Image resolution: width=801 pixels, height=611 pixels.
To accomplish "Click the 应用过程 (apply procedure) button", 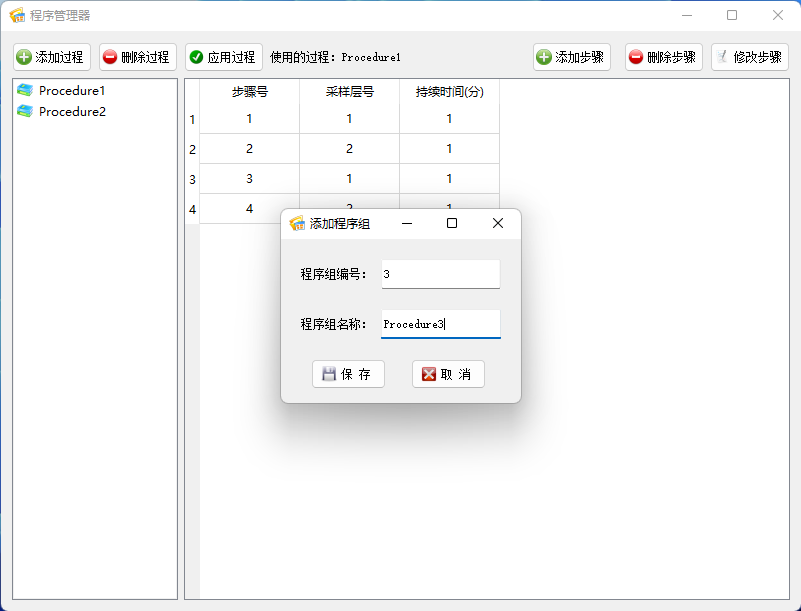I will tap(224, 57).
